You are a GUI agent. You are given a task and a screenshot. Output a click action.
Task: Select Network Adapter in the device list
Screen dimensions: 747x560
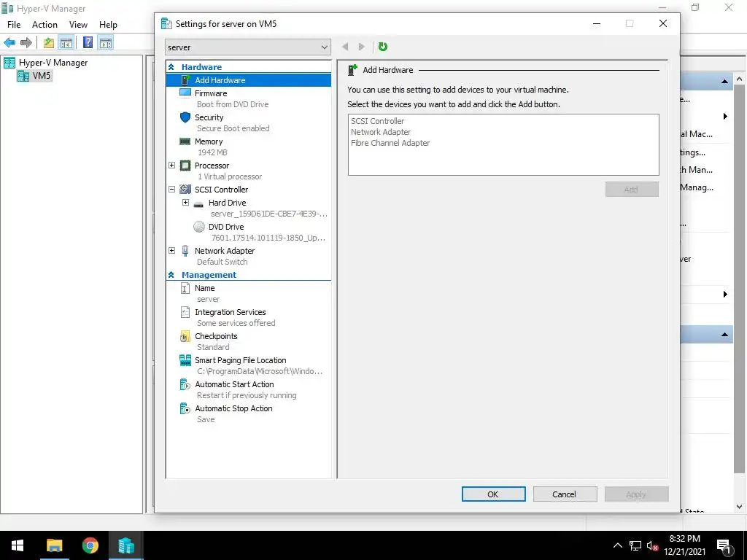381,132
